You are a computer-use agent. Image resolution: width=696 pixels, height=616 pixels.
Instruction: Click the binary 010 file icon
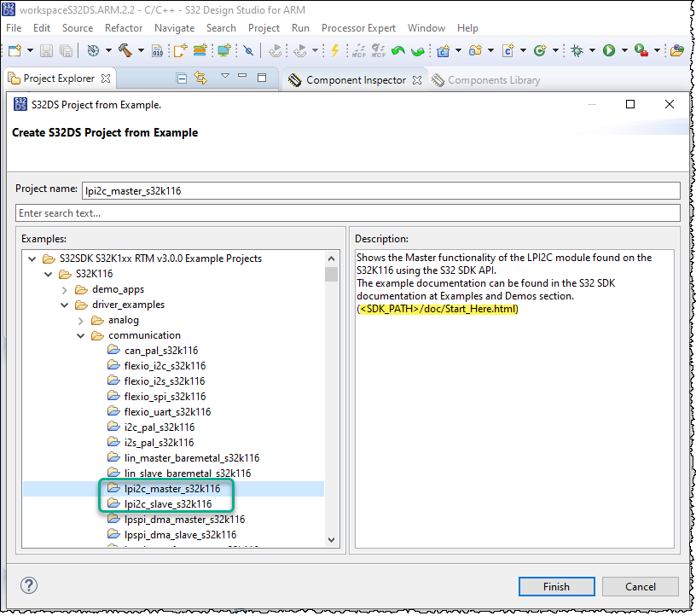158,50
